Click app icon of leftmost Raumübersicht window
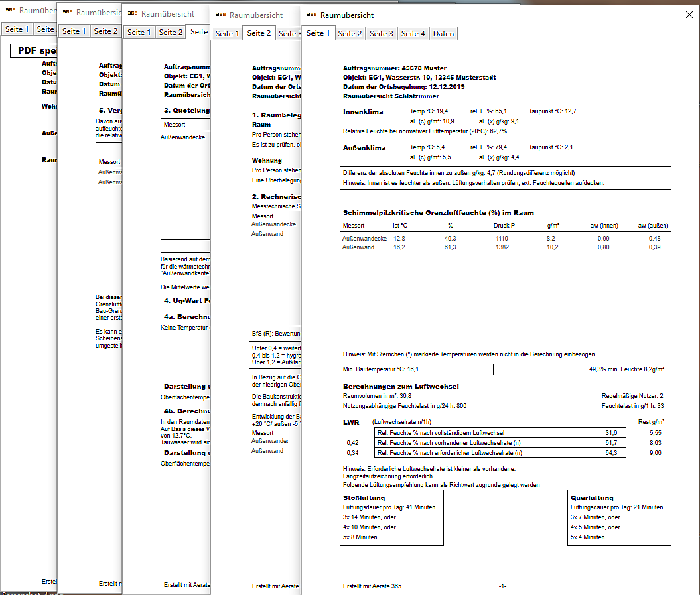The height and width of the screenshot is (595, 700). coord(10,11)
